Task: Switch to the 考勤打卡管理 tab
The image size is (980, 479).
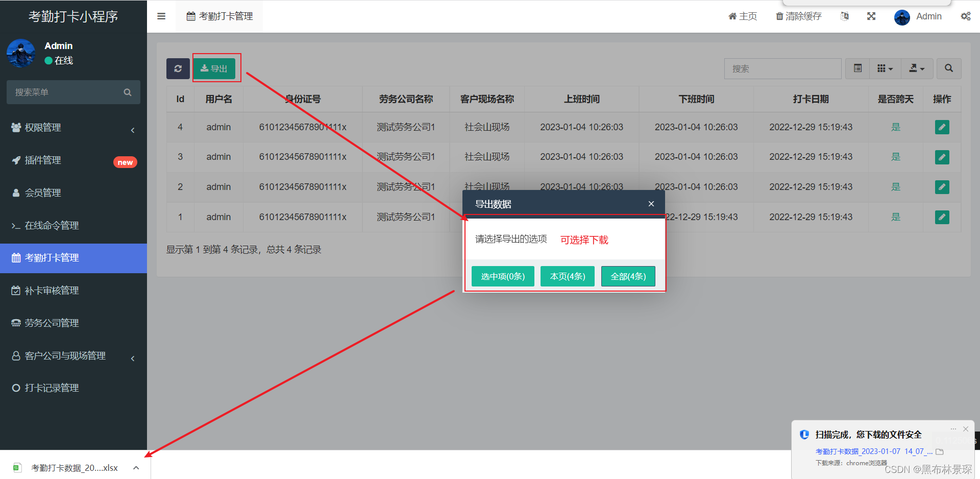Action: click(219, 16)
